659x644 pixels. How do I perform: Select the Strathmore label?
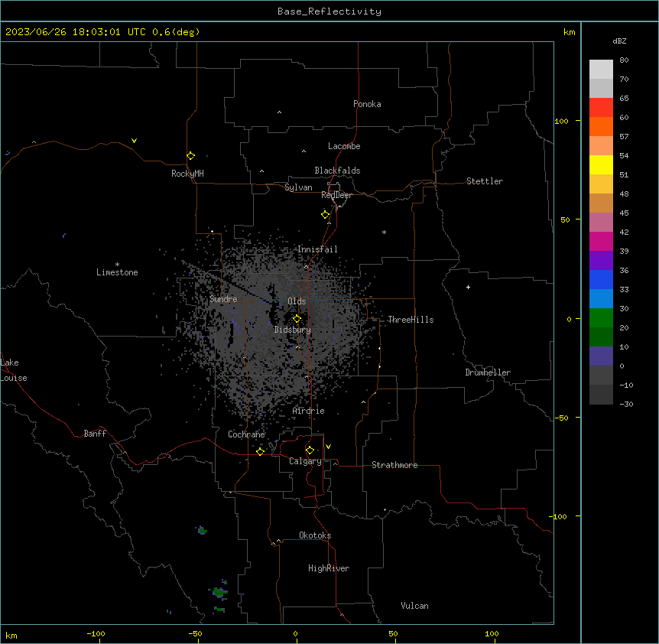pos(394,465)
